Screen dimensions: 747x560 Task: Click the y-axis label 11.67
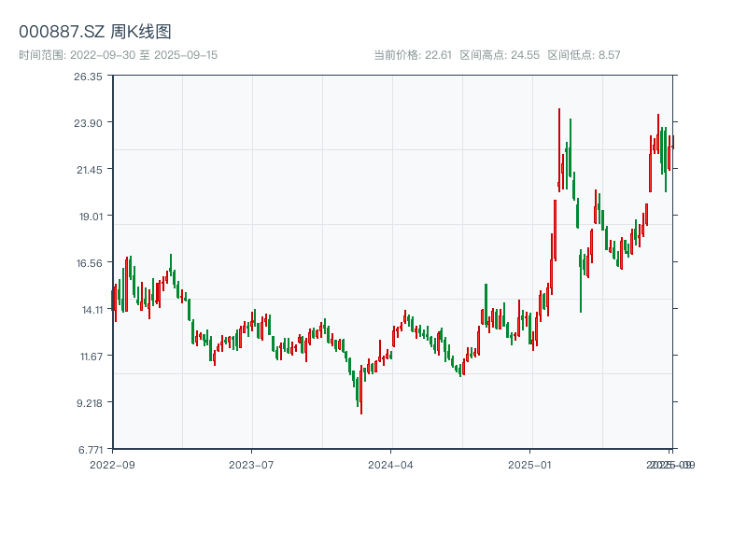[92, 357]
